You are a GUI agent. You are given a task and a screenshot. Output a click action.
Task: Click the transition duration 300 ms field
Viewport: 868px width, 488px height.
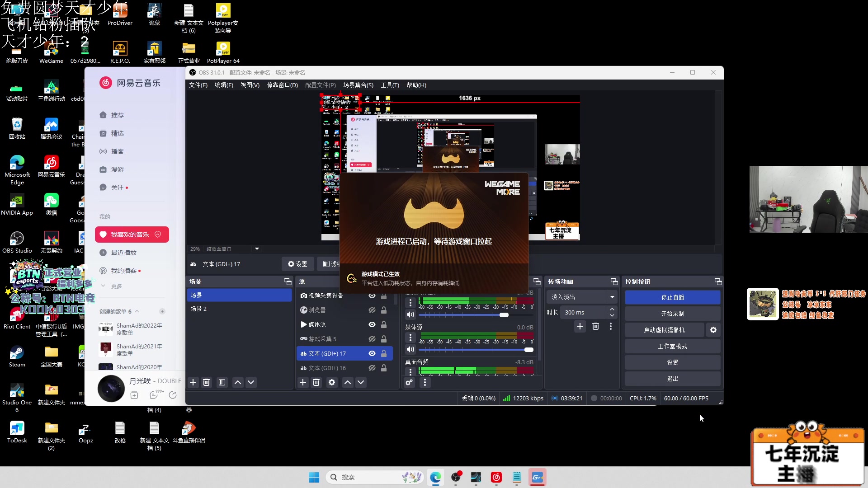583,312
